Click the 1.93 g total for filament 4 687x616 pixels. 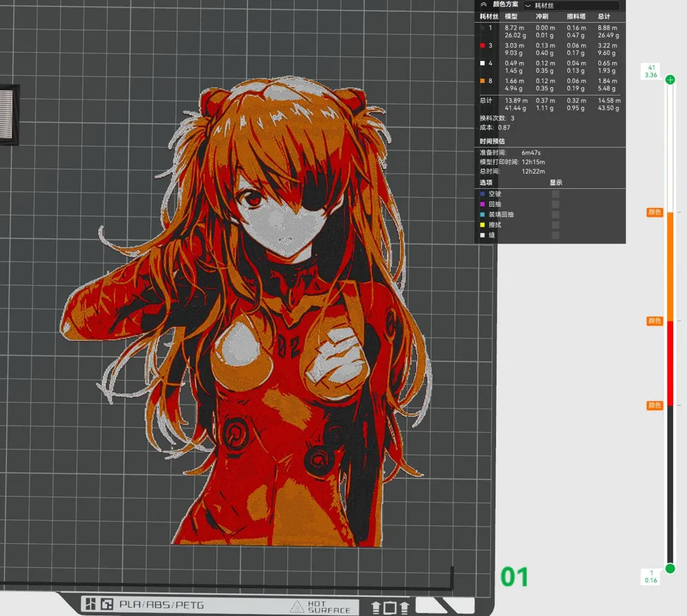[x=607, y=71]
